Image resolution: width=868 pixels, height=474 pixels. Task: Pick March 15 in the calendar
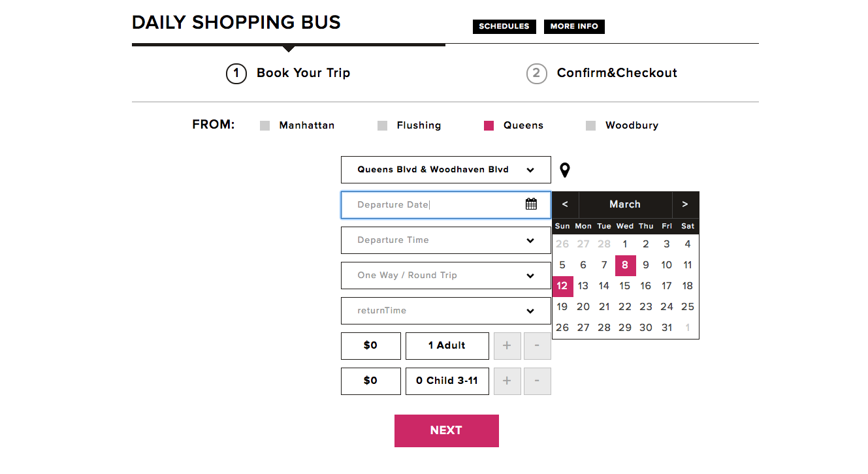tap(625, 286)
